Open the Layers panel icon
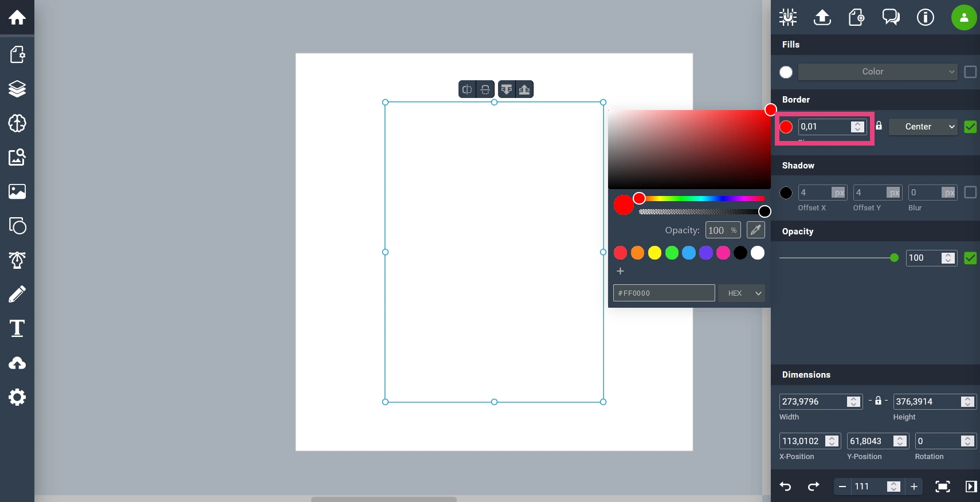Image resolution: width=980 pixels, height=502 pixels. pos(17,89)
